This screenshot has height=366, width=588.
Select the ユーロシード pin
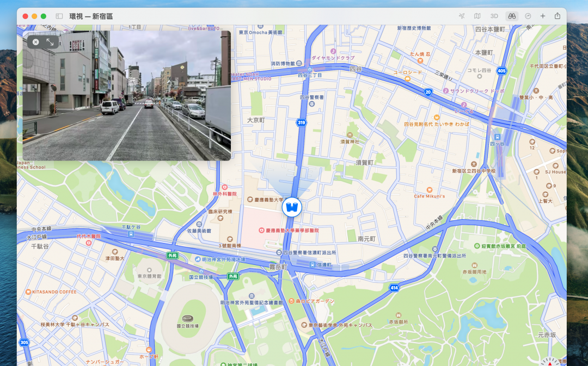408,79
